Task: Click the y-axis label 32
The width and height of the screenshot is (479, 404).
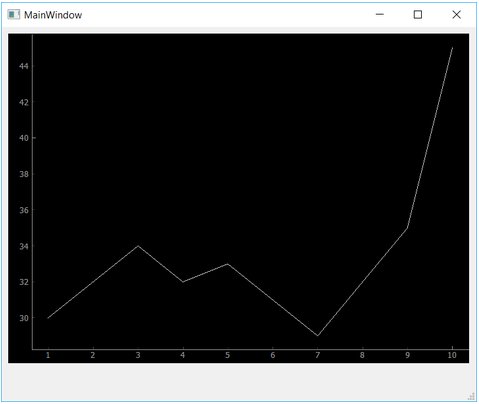Action: [x=24, y=282]
